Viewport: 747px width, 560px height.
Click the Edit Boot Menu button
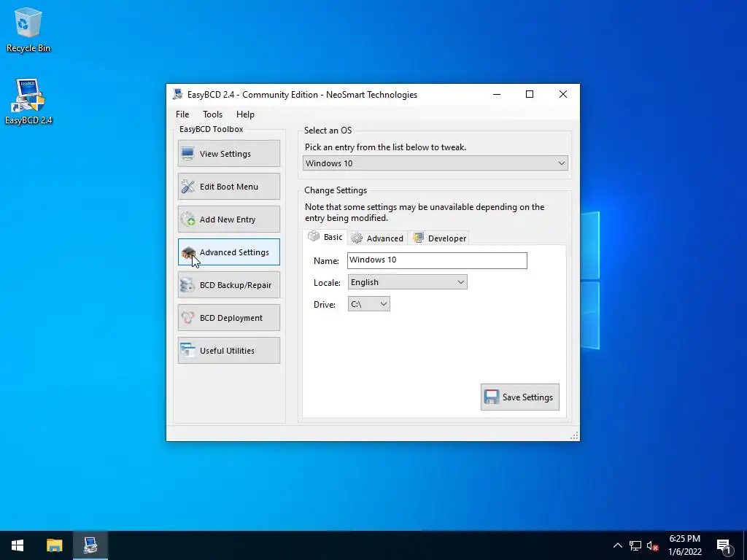pyautogui.click(x=228, y=186)
